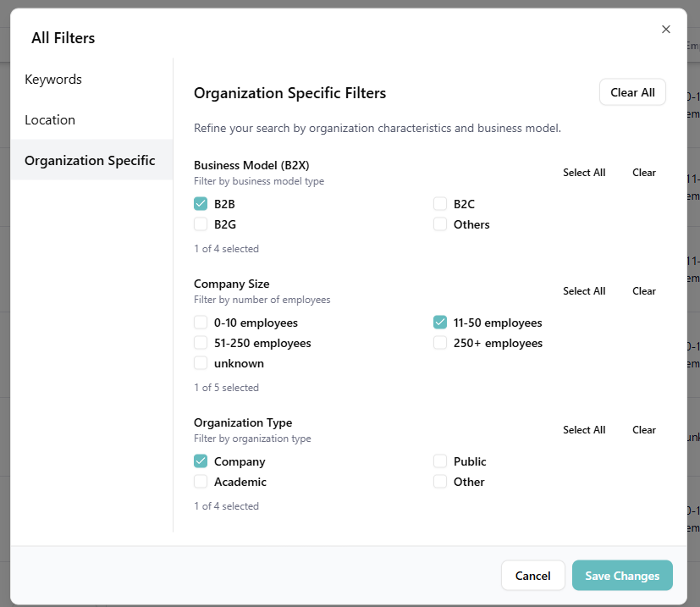Enable the 250+ employees filter
700x607 pixels.
point(440,343)
